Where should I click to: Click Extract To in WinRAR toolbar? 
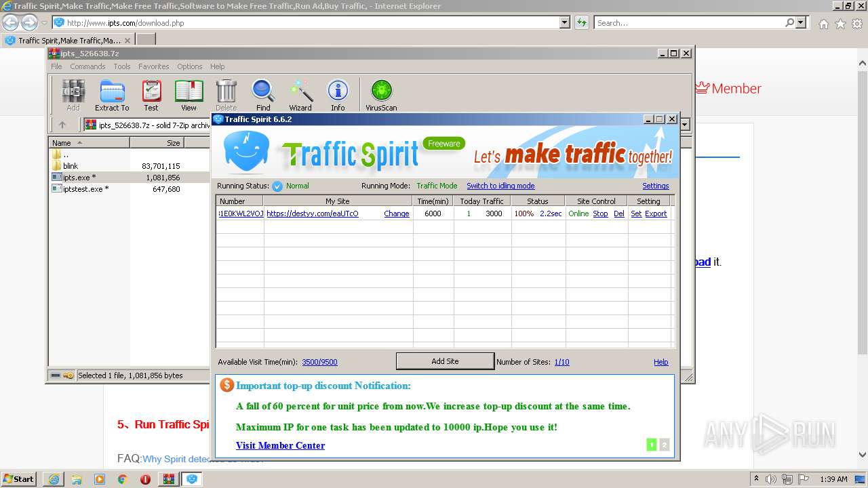coord(112,95)
